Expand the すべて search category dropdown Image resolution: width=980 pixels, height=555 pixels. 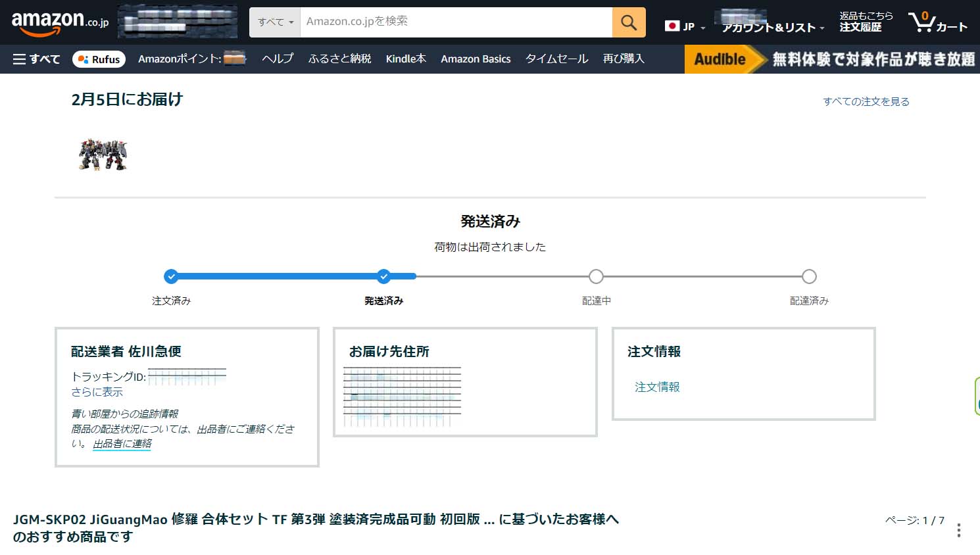click(x=275, y=22)
